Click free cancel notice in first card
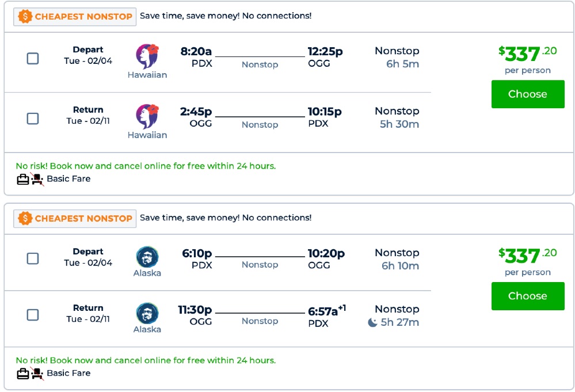 tap(146, 166)
